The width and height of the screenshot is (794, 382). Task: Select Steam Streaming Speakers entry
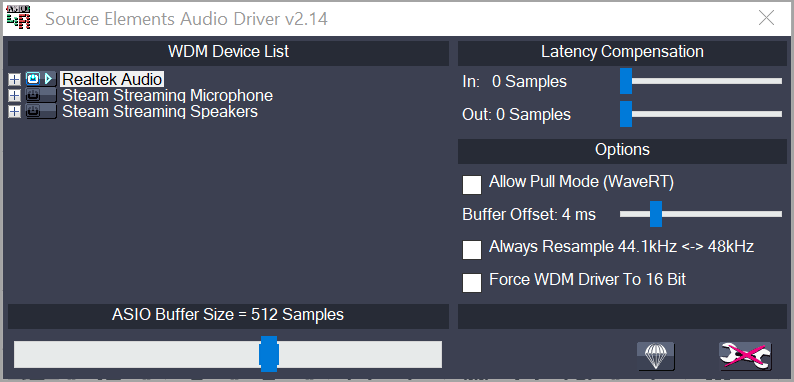[160, 111]
